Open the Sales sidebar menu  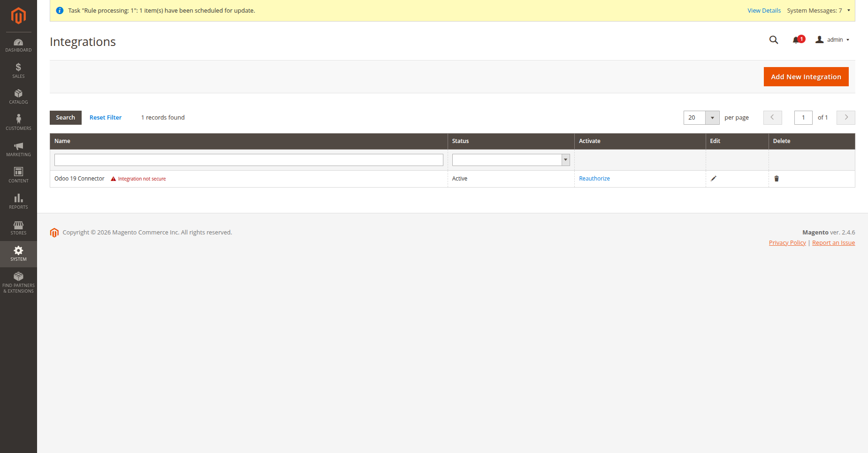tap(18, 71)
